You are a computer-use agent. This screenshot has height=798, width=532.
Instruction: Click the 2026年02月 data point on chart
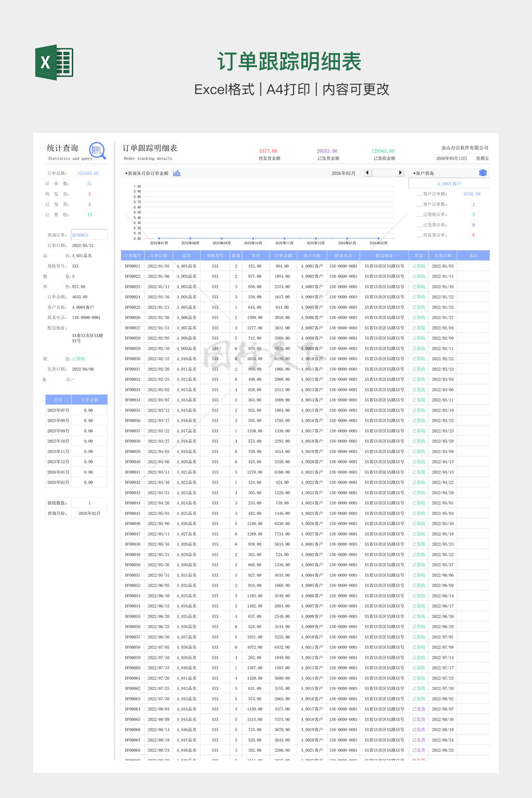coord(378,238)
